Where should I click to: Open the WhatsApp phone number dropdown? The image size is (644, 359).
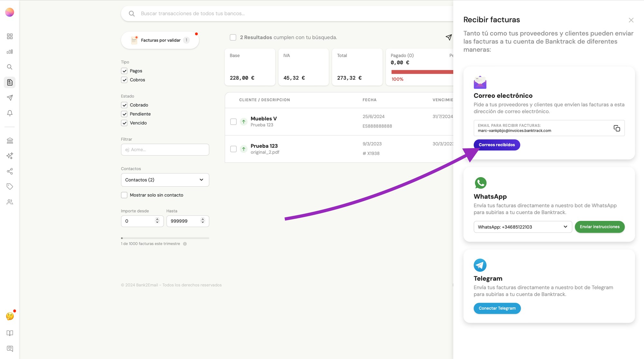pos(522,227)
